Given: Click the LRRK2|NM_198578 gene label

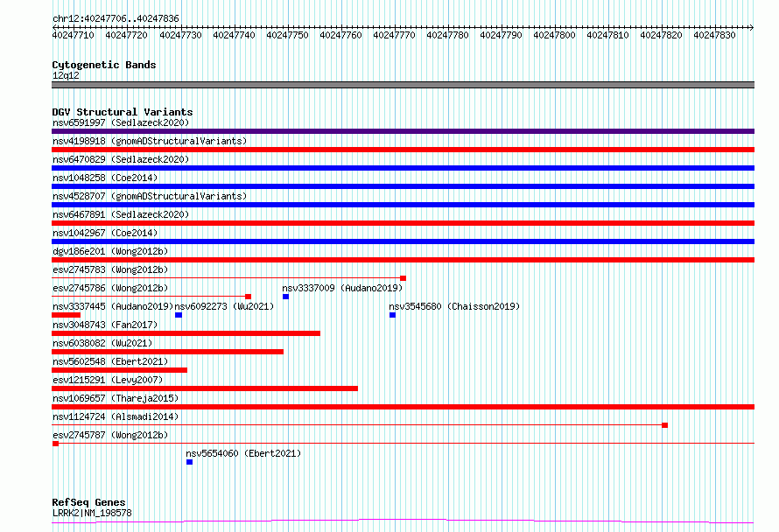Looking at the screenshot, I should [92, 513].
